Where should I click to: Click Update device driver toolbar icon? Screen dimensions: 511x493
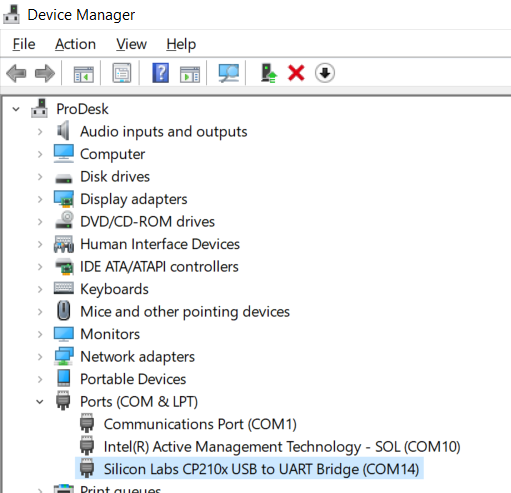(x=269, y=73)
